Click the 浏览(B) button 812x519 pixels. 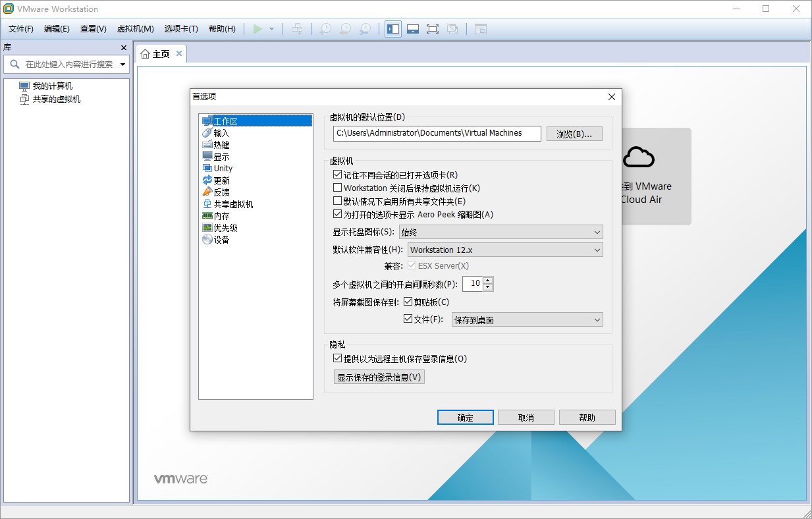pos(574,133)
